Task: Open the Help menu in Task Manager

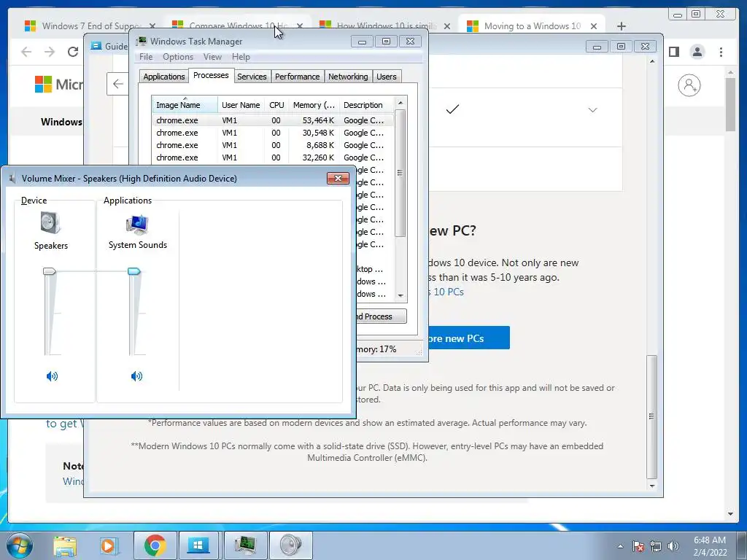Action: (x=241, y=57)
